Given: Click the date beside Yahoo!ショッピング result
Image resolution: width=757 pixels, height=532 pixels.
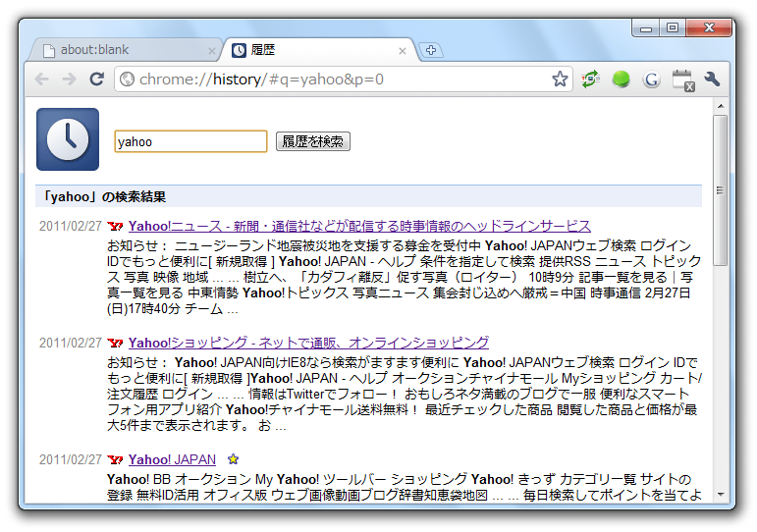Looking at the screenshot, I should (71, 343).
